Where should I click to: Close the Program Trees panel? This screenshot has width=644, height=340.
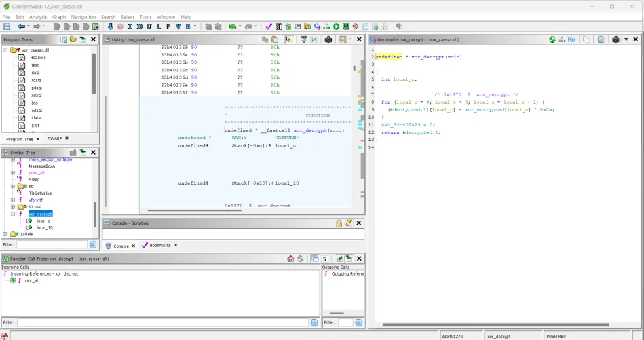click(x=93, y=39)
